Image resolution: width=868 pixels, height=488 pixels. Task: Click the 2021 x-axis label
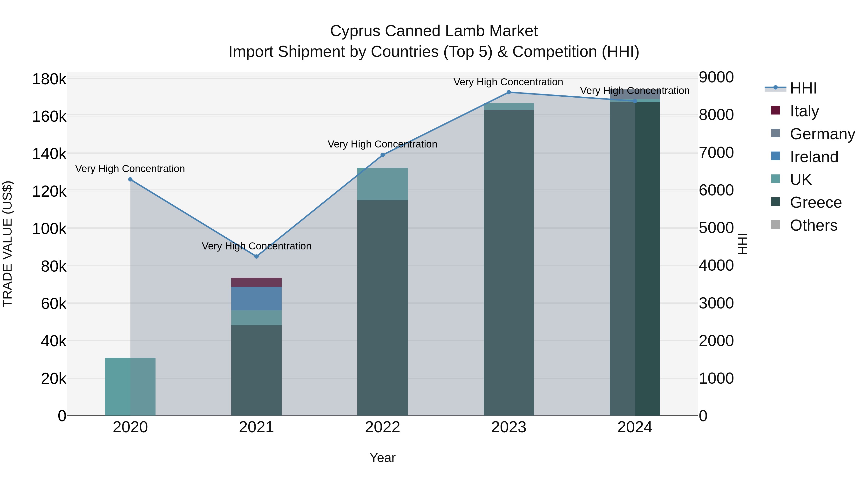click(257, 427)
